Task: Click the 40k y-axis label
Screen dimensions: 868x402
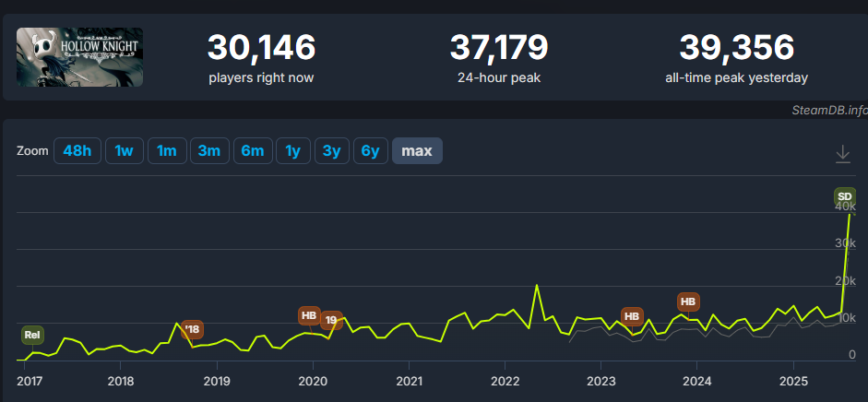Action: tap(845, 207)
